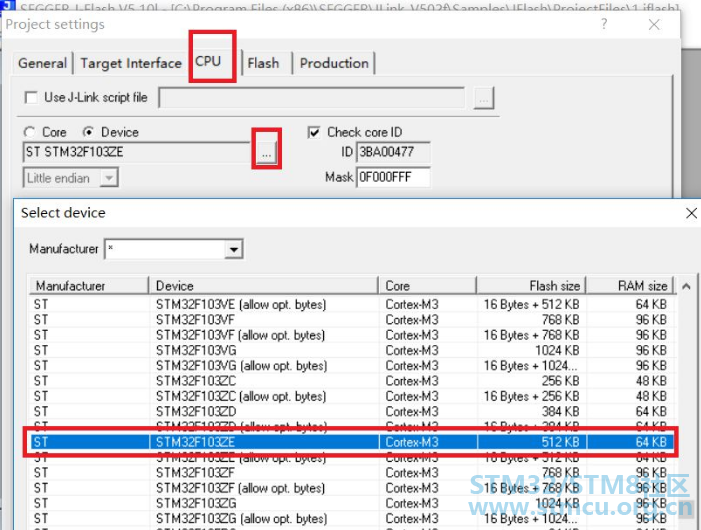Switch to the Production tab
Image resolution: width=701 pixels, height=530 pixels.
click(334, 63)
